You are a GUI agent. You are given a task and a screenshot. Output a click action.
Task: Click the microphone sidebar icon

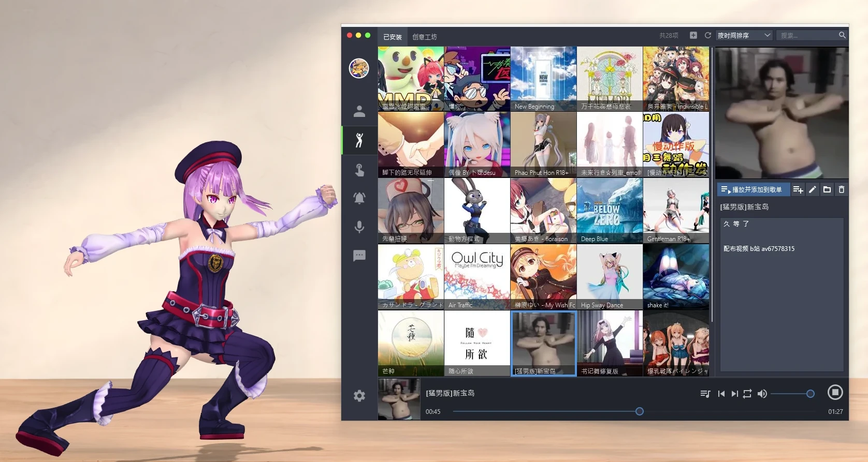point(359,227)
